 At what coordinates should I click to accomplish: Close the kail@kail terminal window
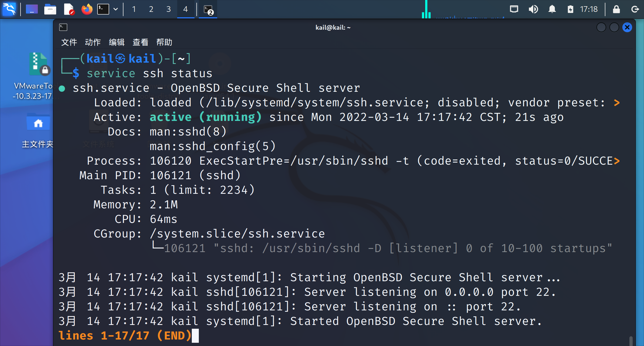pos(627,27)
